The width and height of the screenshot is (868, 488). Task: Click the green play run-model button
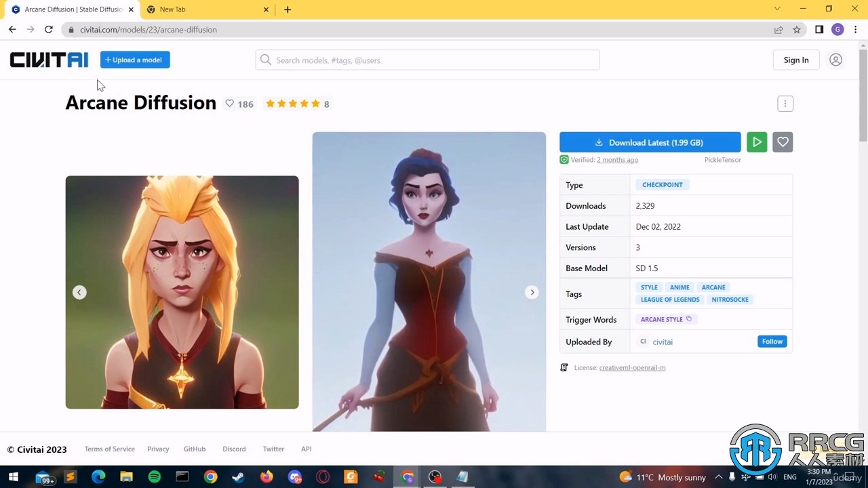click(757, 142)
